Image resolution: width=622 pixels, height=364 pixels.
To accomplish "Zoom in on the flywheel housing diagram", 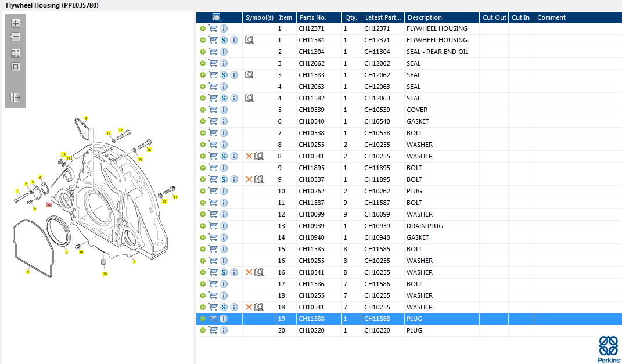I will click(x=16, y=23).
